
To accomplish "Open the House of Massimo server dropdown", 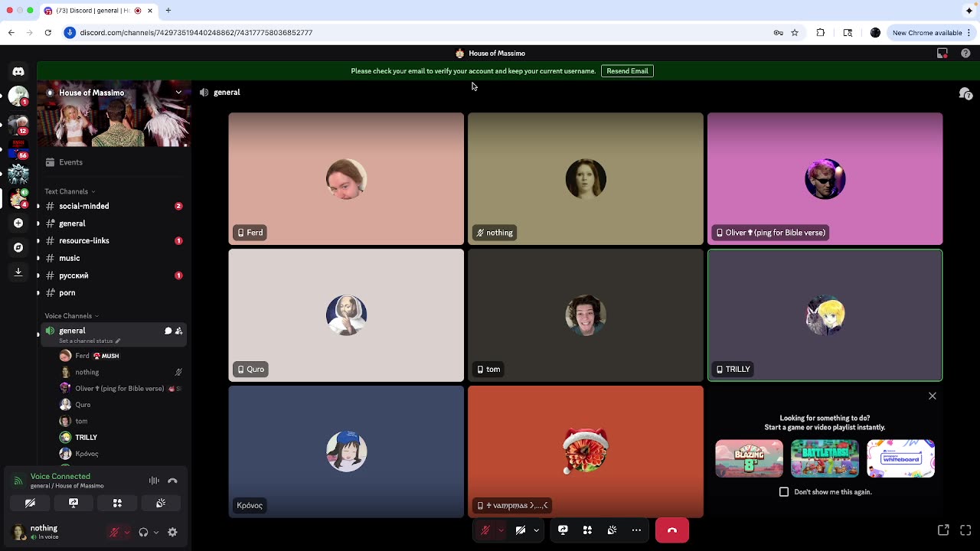I will [178, 93].
